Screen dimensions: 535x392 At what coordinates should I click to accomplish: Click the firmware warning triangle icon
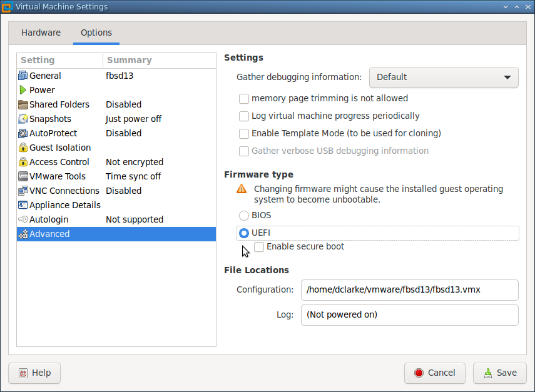coord(242,189)
